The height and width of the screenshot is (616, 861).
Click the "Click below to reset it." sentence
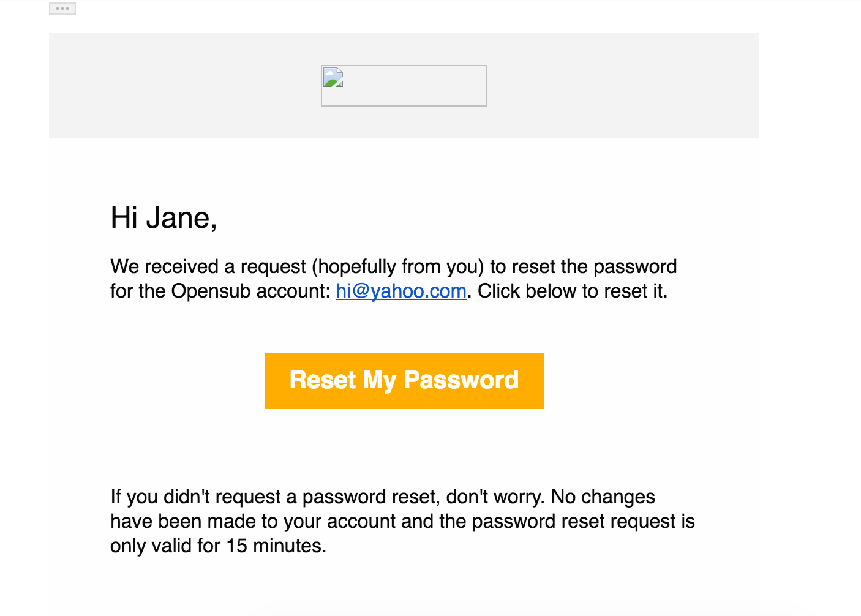tap(573, 291)
